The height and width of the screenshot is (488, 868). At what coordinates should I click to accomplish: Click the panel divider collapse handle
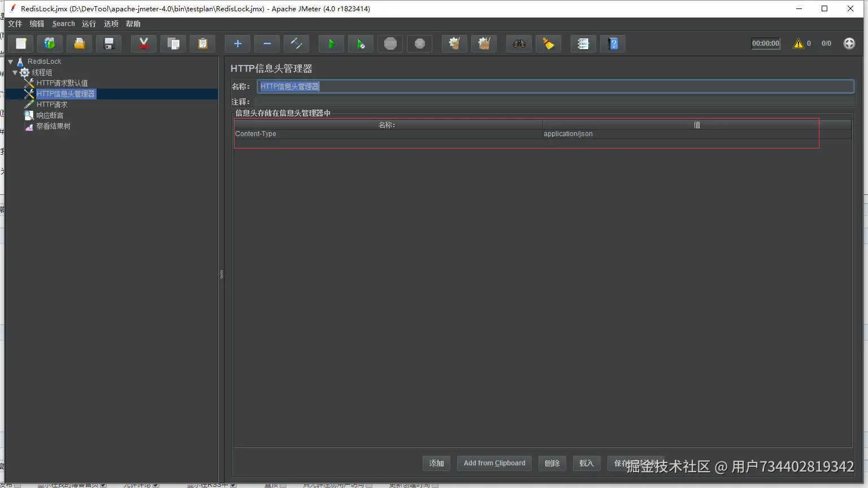222,274
